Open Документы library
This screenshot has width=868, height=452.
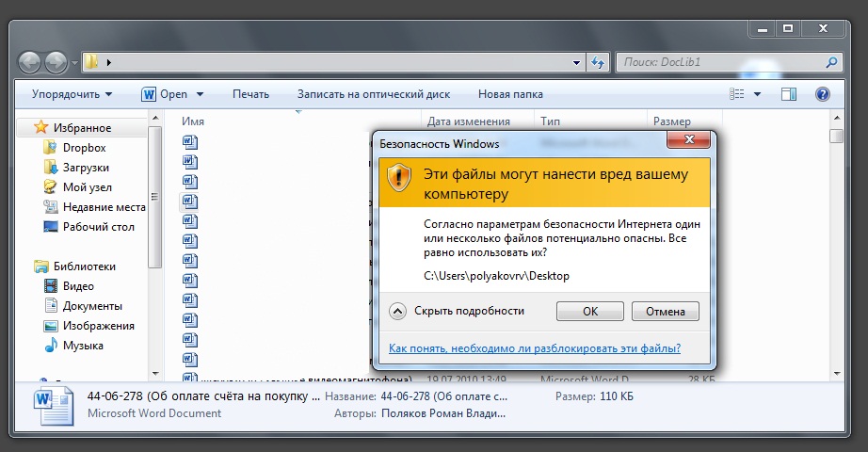[x=92, y=306]
